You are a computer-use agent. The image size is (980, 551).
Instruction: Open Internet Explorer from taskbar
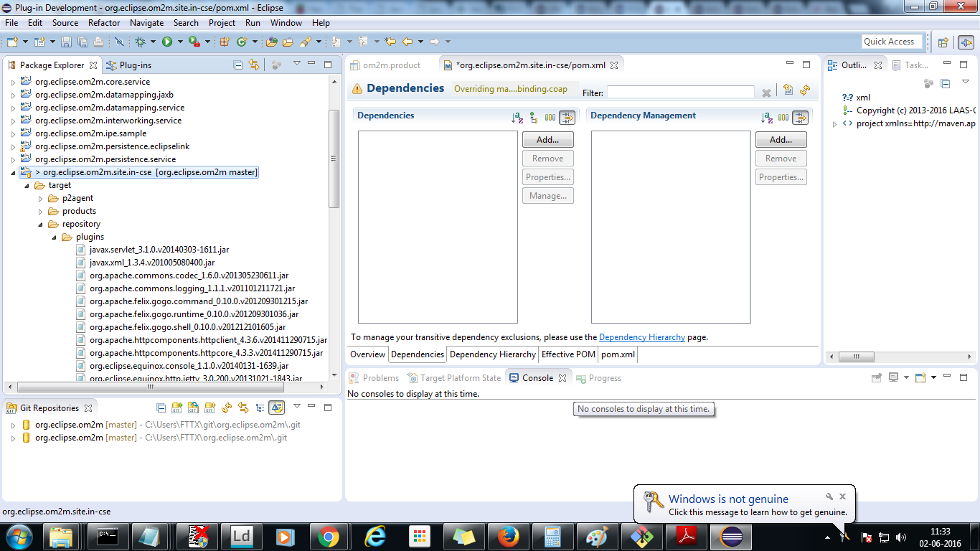click(374, 536)
